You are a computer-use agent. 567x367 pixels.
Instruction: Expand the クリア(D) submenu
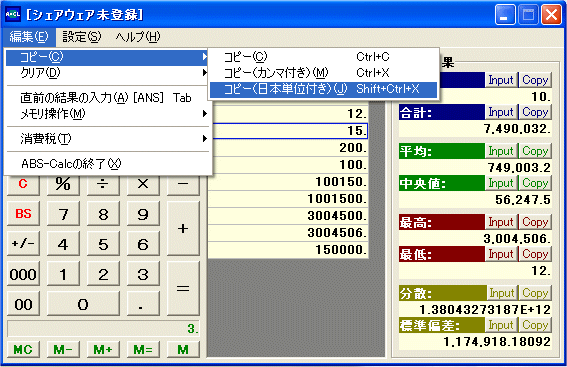click(107, 73)
